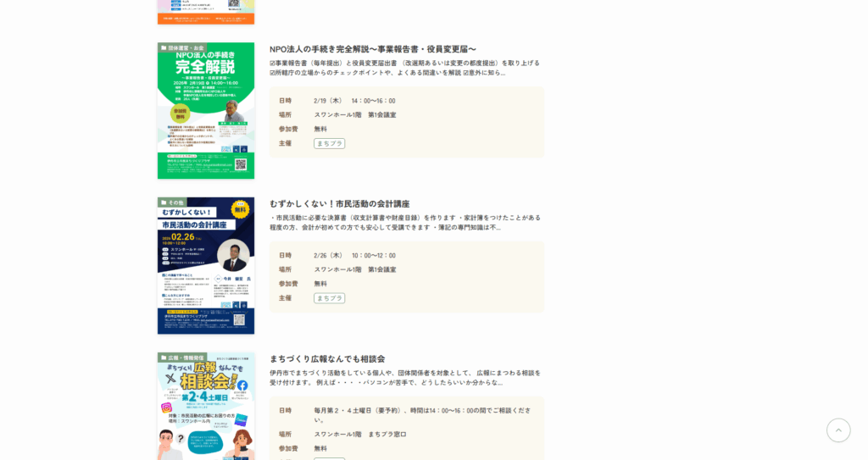Click partially visible poster thumbnail at top
This screenshot has height=460, width=868.
(x=205, y=11)
